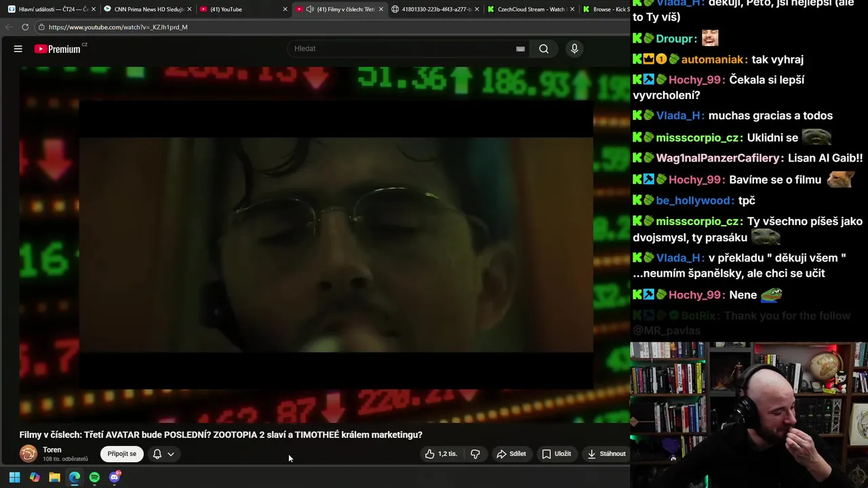Open Copilot from the taskbar
Viewport: 868px width, 488px height.
click(35, 477)
